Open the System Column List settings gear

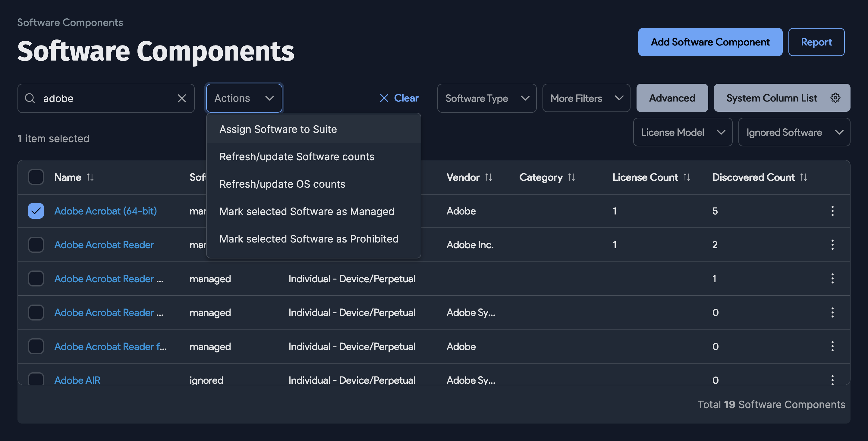835,98
